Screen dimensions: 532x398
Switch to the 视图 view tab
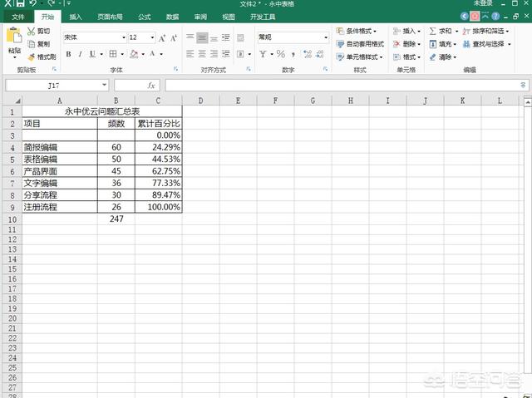[x=229, y=17]
